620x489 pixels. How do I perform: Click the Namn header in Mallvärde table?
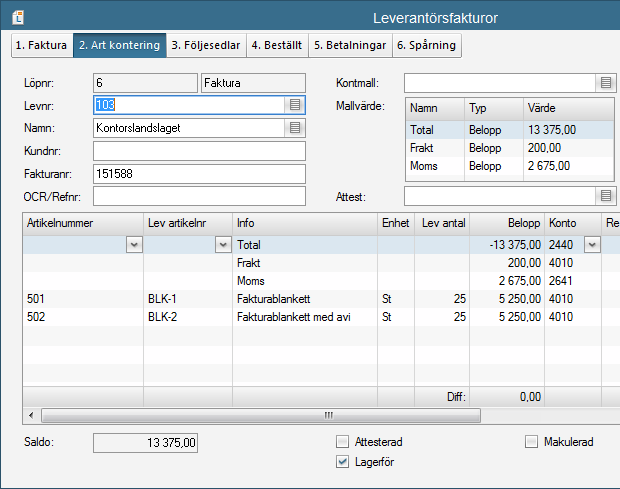435,108
